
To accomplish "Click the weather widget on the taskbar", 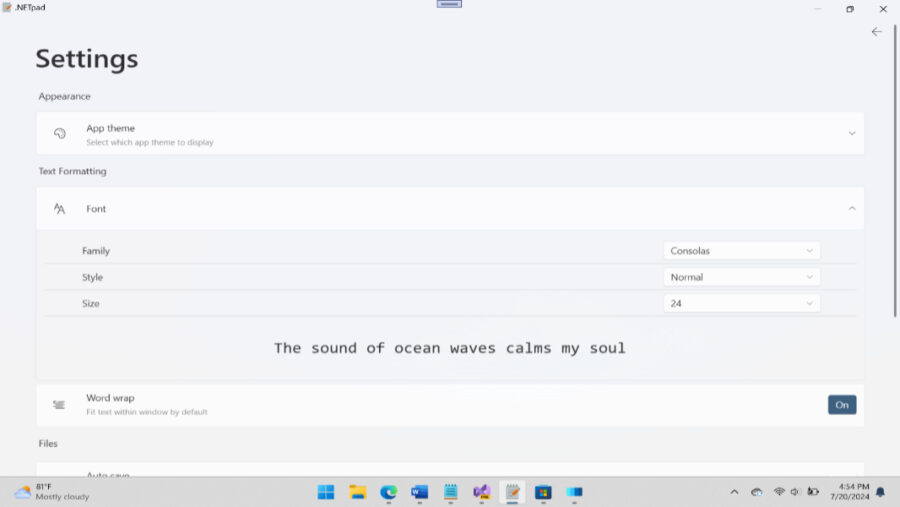I will point(50,492).
